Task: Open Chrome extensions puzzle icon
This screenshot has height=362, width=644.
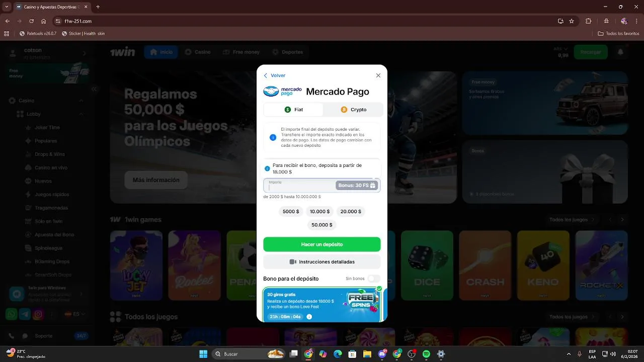Action: pyautogui.click(x=589, y=21)
